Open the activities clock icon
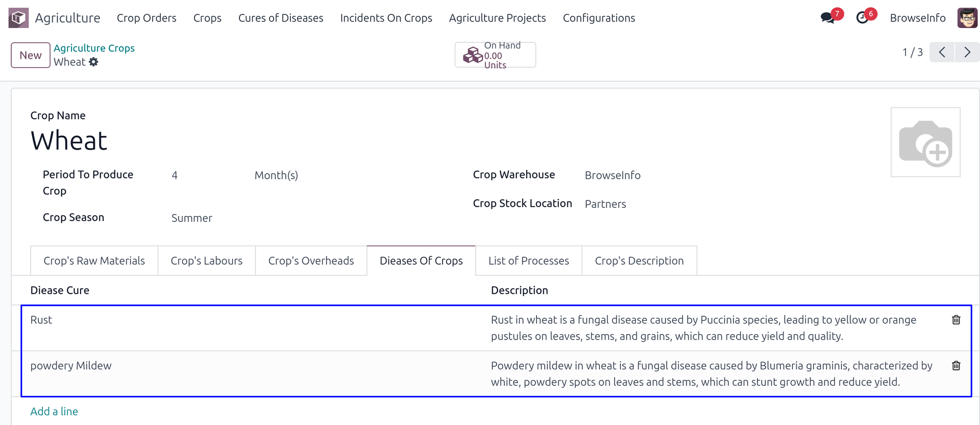Screen dimensions: 980x425 click(862, 18)
